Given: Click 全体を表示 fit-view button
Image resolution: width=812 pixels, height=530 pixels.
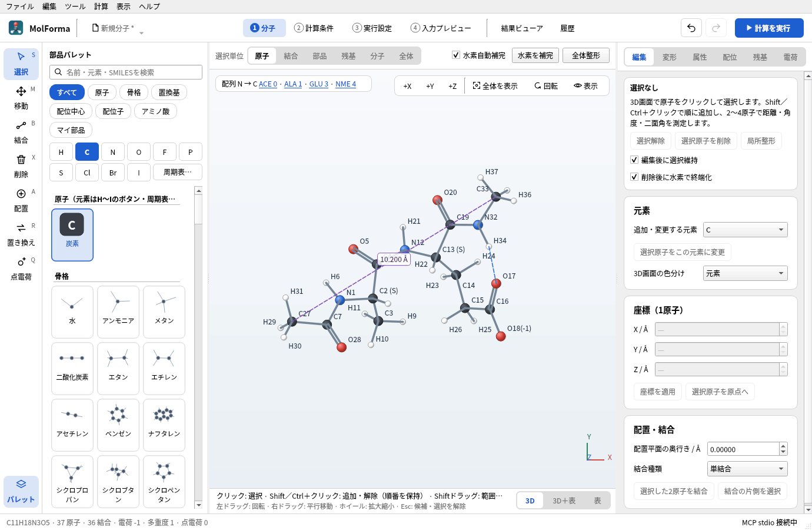Looking at the screenshot, I should click(x=495, y=86).
